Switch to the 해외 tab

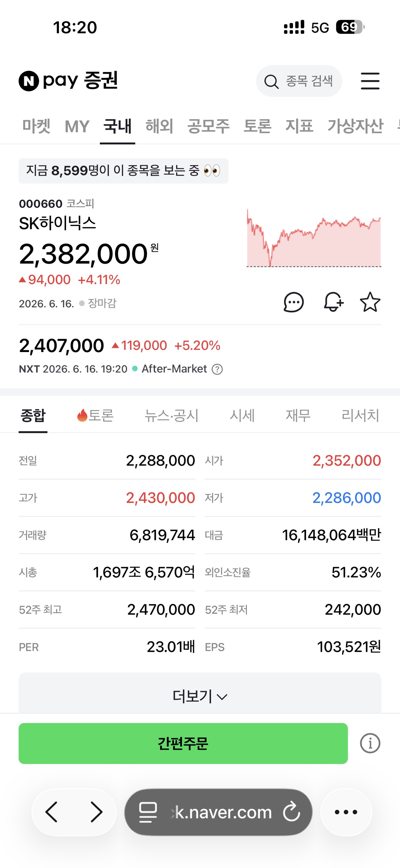point(159,126)
